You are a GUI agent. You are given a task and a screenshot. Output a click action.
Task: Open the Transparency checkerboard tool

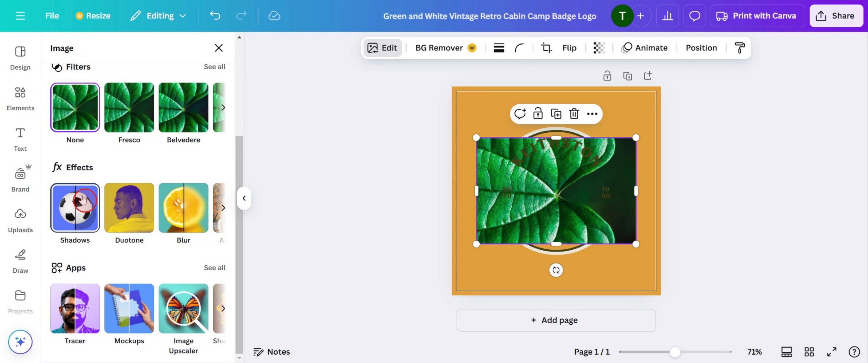[x=599, y=48]
